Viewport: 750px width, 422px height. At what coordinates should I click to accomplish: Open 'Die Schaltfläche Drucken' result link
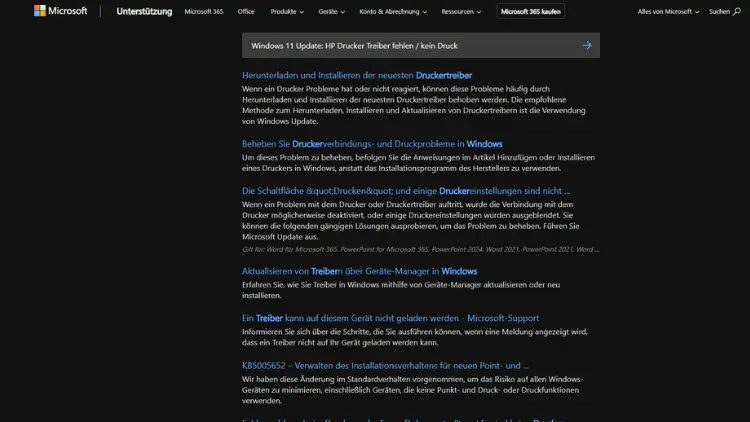point(406,190)
